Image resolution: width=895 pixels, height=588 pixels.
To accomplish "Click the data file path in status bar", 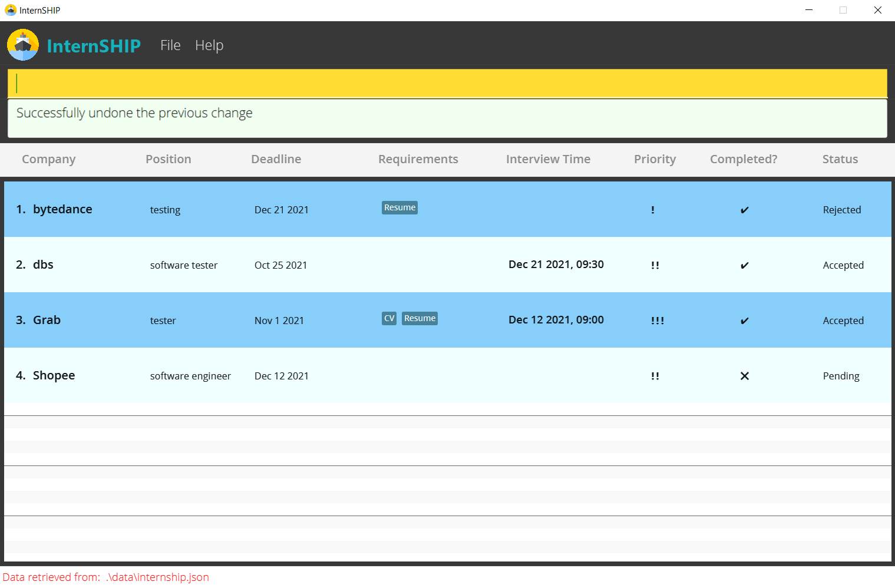I will pos(157,577).
